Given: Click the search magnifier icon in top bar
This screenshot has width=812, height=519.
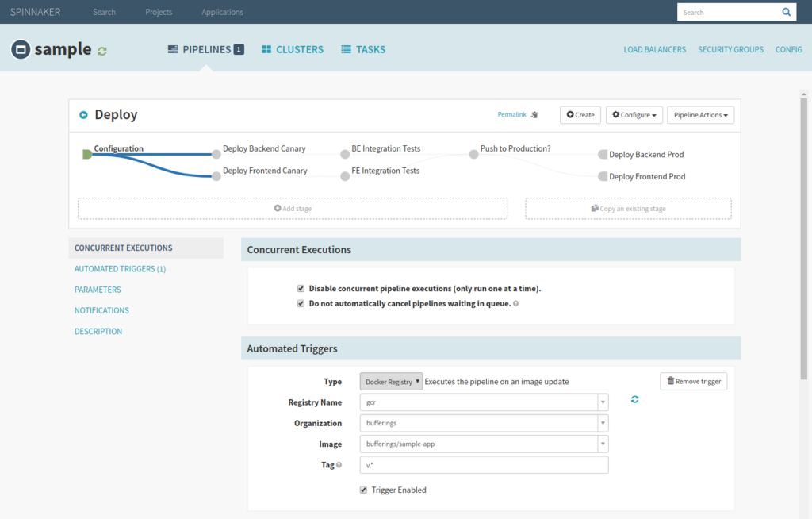Looking at the screenshot, I should (786, 12).
